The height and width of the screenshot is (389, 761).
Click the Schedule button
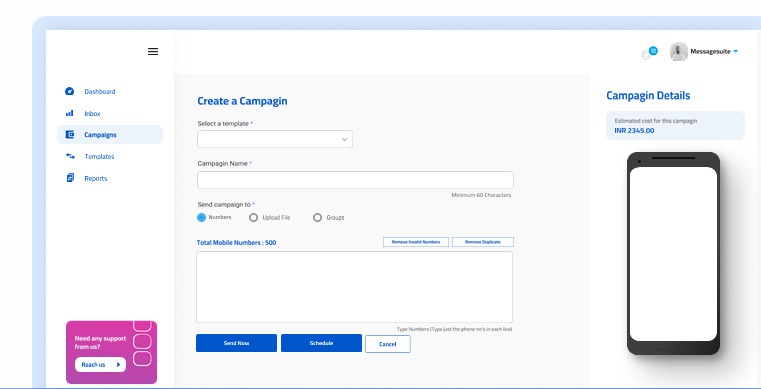tap(321, 343)
